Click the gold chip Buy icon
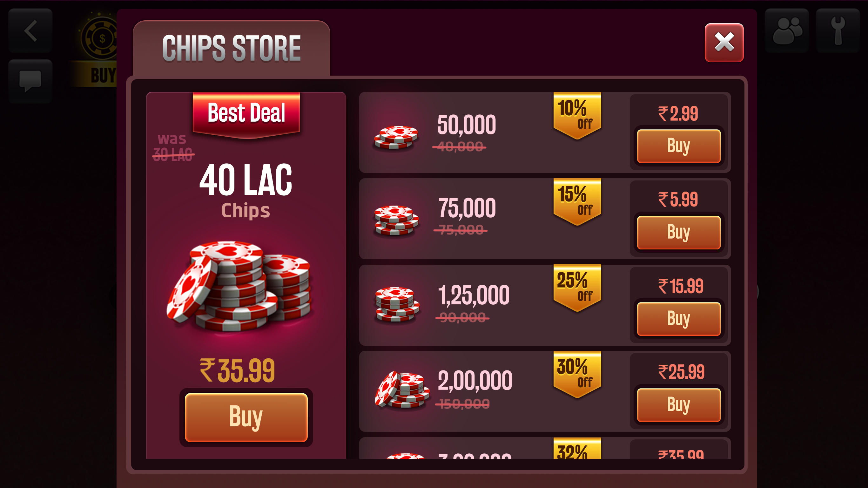 (96, 49)
